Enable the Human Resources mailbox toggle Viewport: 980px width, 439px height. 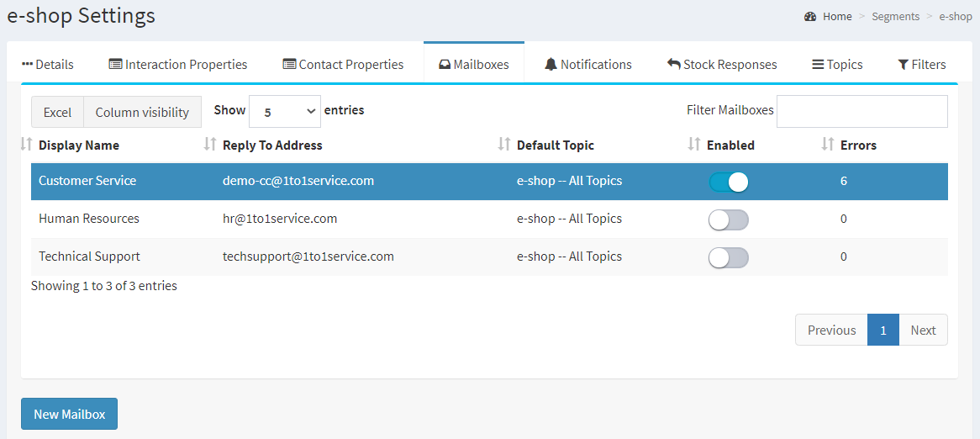[x=729, y=219]
